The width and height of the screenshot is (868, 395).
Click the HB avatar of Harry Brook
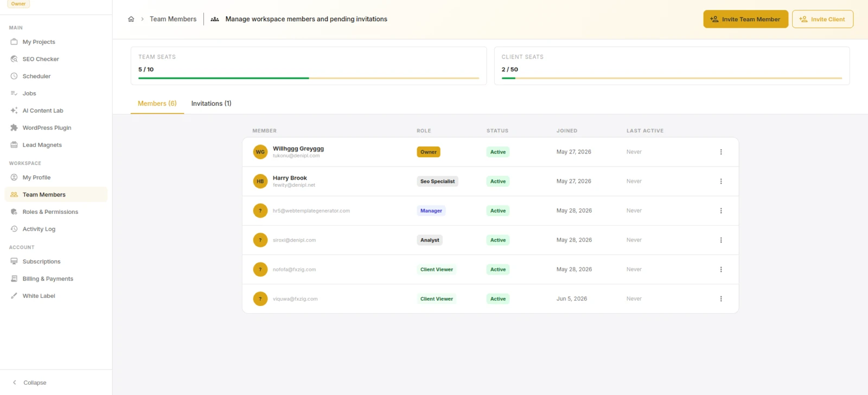click(x=260, y=181)
